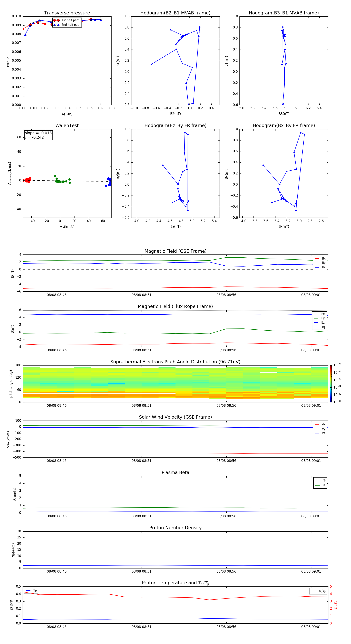
Task: Click the Vy legend entry in velocity plot
Action: pos(320,429)
